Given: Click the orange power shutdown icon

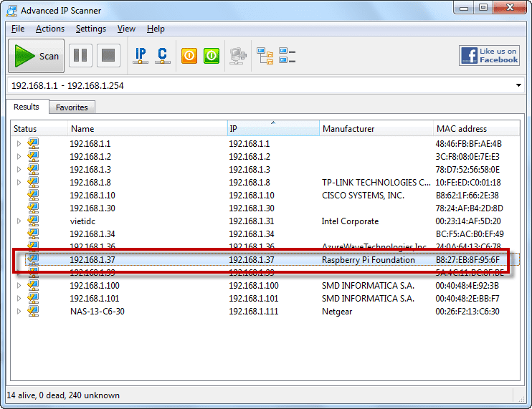Looking at the screenshot, I should (189, 56).
